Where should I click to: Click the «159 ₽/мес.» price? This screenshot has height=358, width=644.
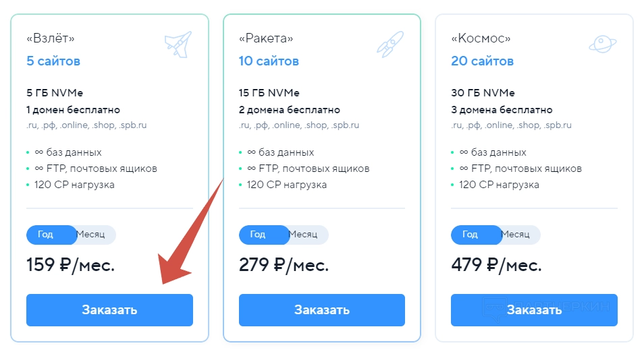click(71, 265)
